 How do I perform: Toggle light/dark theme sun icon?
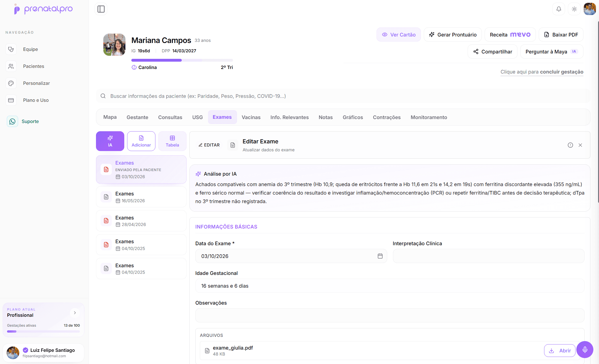pos(574,9)
